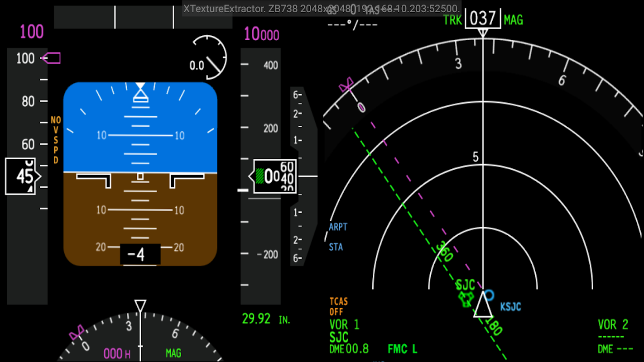Click the green SJC VOR station symbol
Viewport: 644px width, 362px height.
465,299
